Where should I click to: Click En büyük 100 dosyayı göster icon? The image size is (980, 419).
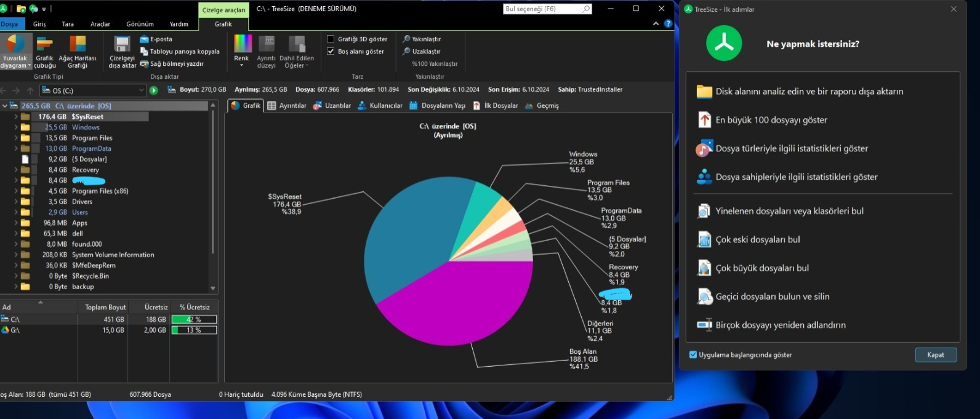(704, 119)
